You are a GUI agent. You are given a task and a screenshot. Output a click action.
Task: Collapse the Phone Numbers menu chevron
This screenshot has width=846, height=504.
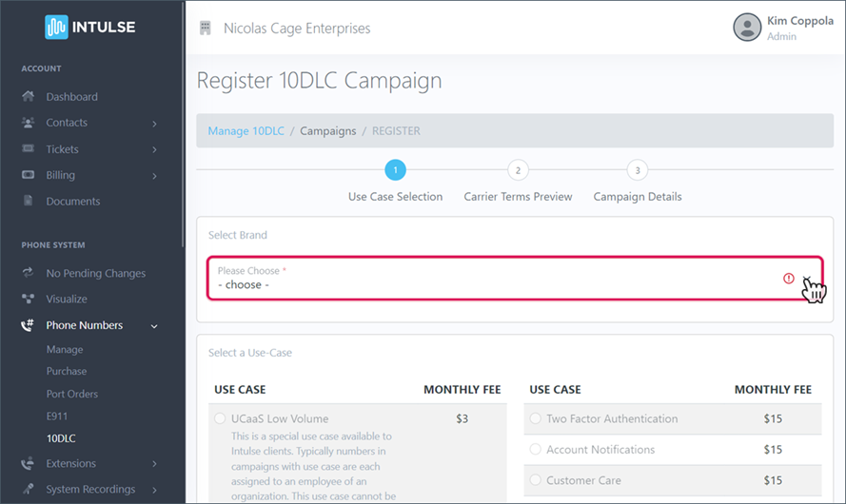click(x=154, y=326)
